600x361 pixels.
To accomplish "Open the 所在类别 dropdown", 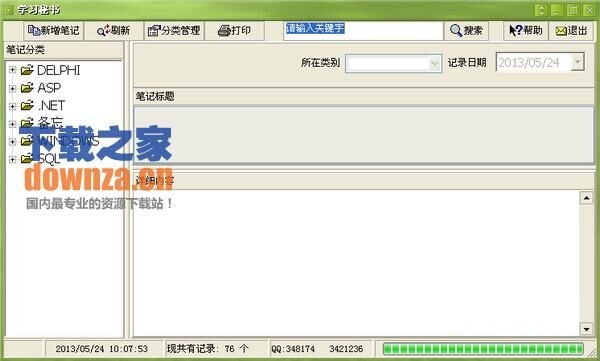I will tap(434, 63).
